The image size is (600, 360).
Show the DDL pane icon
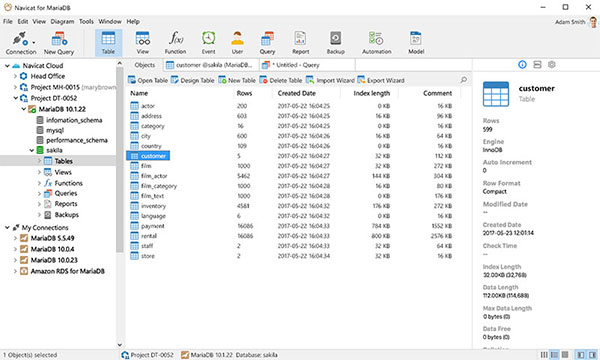click(537, 65)
